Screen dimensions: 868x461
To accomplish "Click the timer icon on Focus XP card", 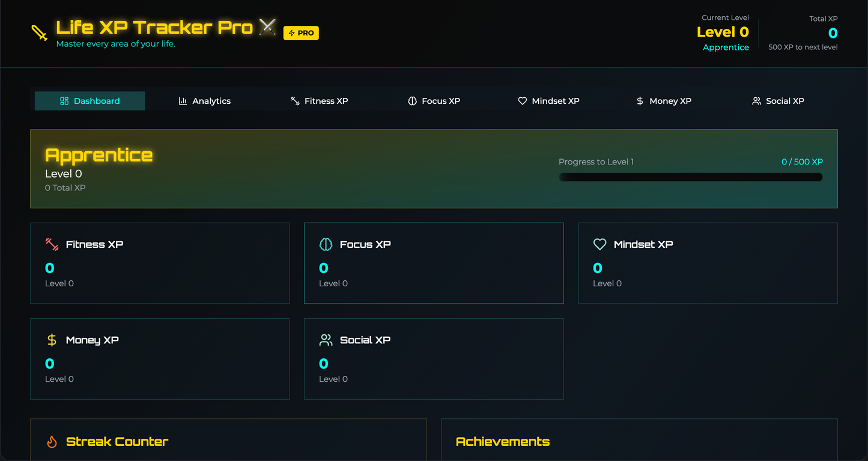I will (x=326, y=244).
